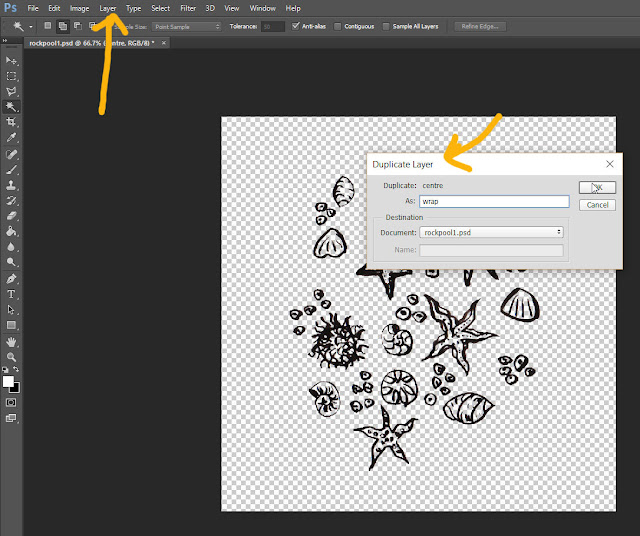Open the Layer menu

tap(108, 8)
